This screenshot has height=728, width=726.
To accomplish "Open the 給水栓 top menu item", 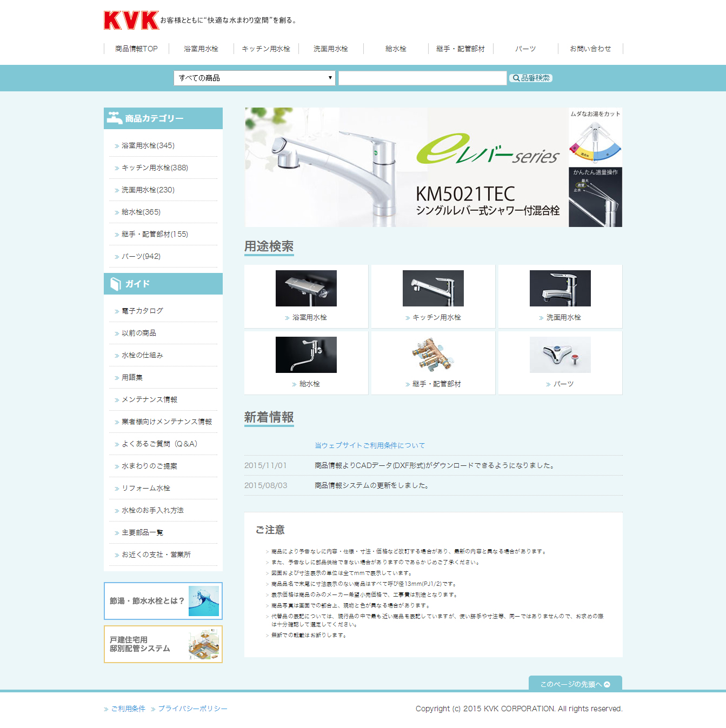I will click(x=396, y=49).
